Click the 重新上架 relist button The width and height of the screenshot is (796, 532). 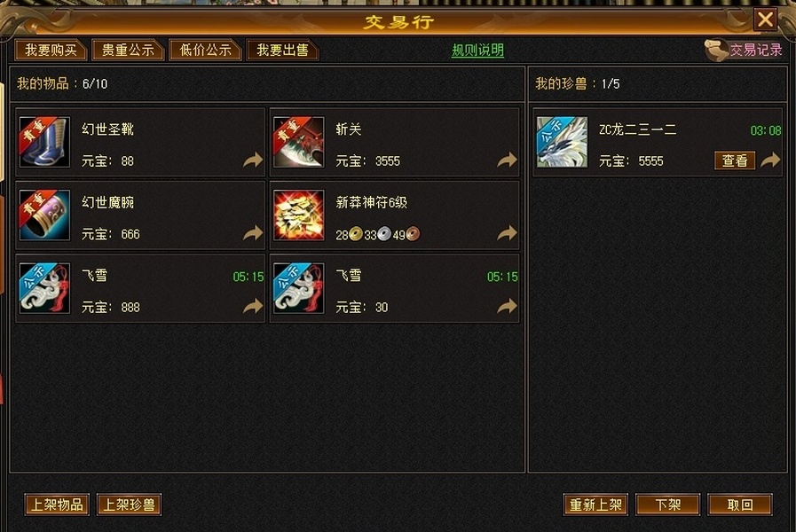click(x=596, y=505)
